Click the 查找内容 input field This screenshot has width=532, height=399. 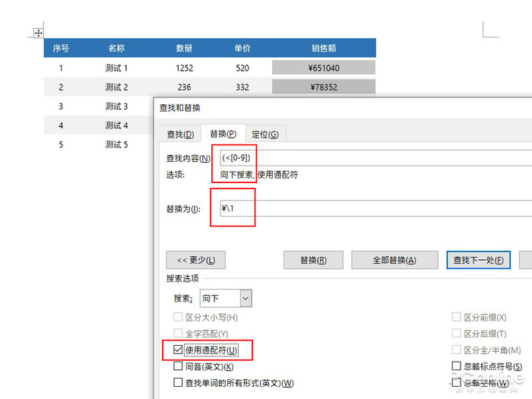click(x=376, y=158)
